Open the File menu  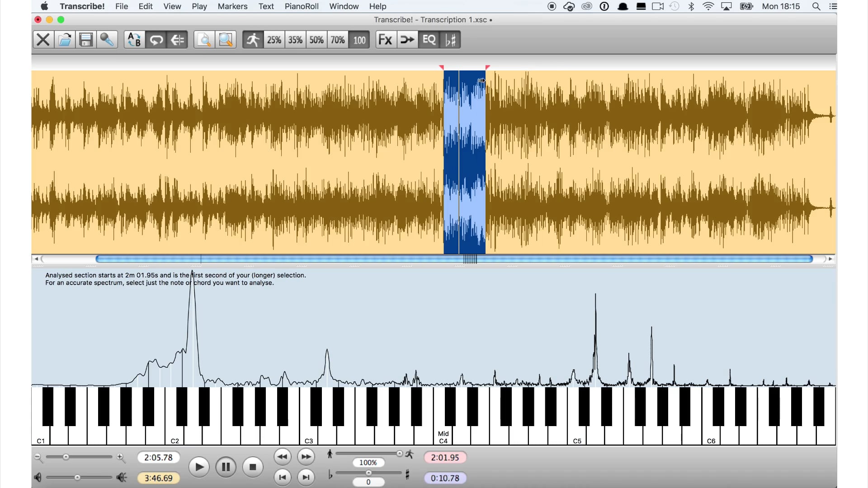(x=122, y=6)
